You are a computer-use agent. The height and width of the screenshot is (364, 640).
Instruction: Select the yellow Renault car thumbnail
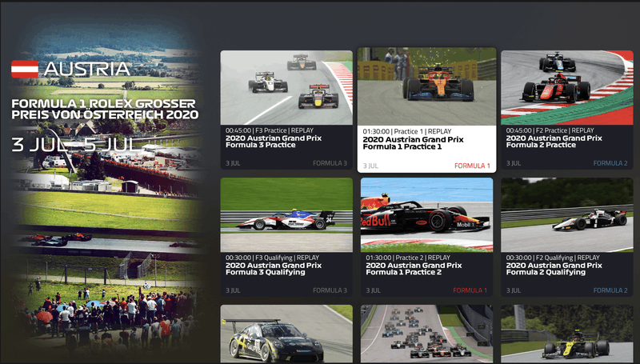567,334
